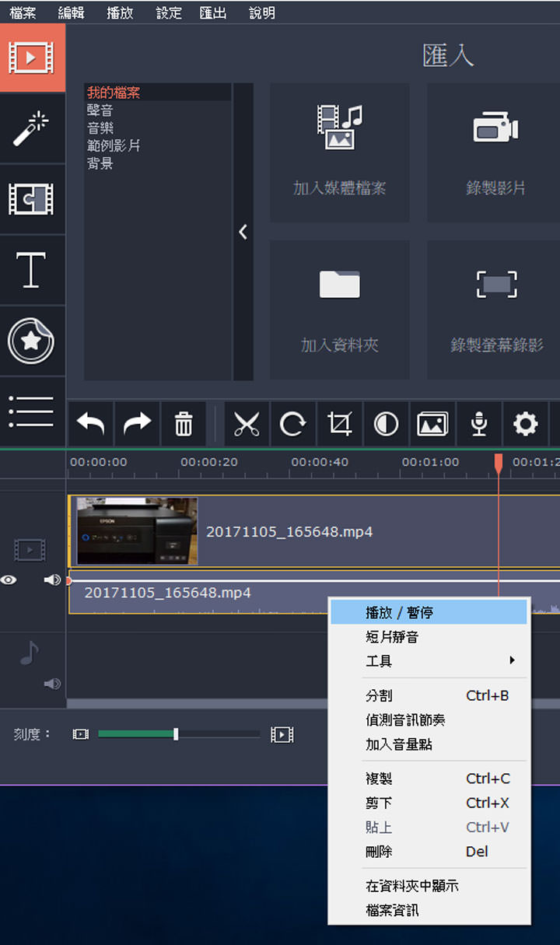The width and height of the screenshot is (560, 945).
Task: Select 我的檔案 category
Action: pos(158,93)
